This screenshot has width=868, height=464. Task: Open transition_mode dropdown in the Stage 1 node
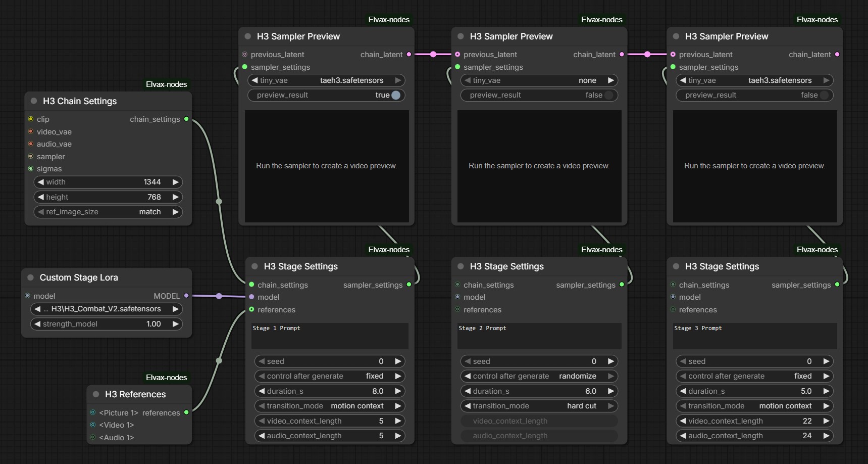(330, 406)
